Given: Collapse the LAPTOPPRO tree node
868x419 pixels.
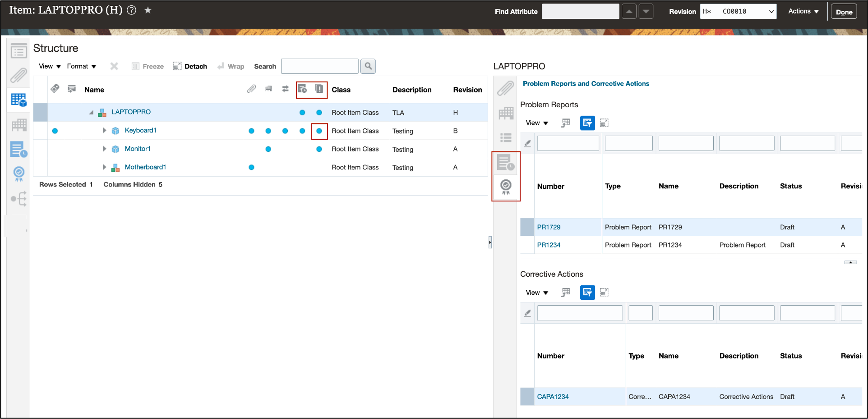Looking at the screenshot, I should click(91, 112).
